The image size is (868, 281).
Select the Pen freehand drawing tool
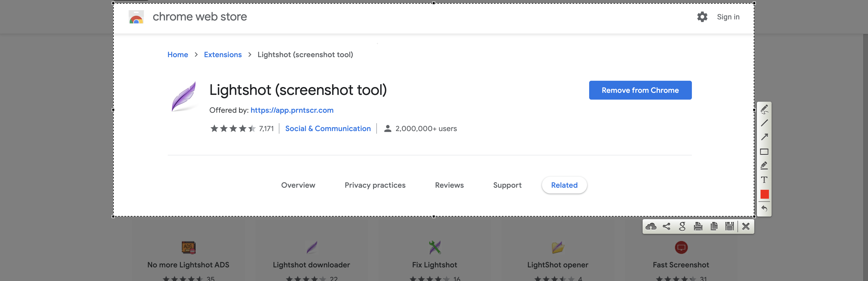tap(764, 109)
